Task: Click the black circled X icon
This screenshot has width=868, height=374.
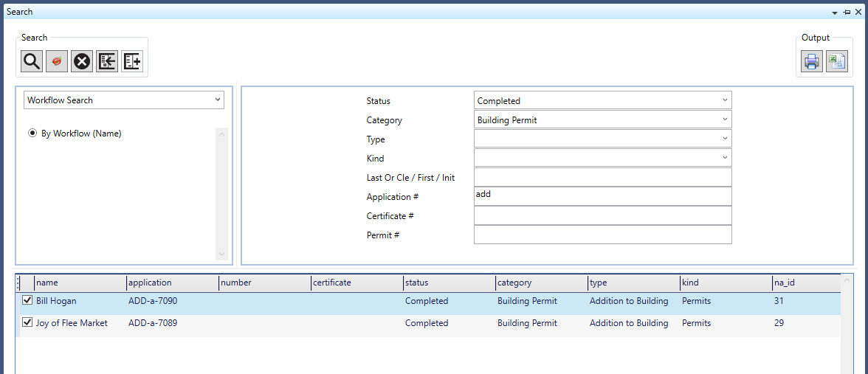Action: (x=82, y=61)
